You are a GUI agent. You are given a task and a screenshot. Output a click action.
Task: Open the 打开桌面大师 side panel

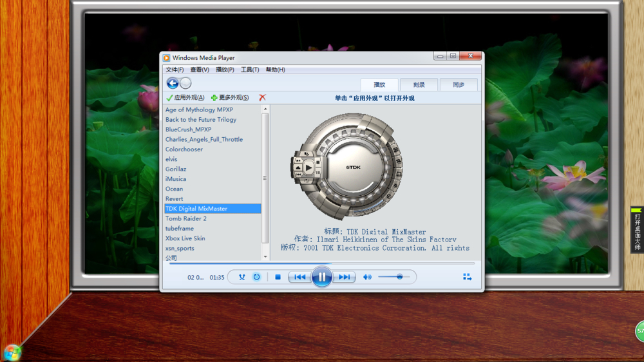[637, 229]
